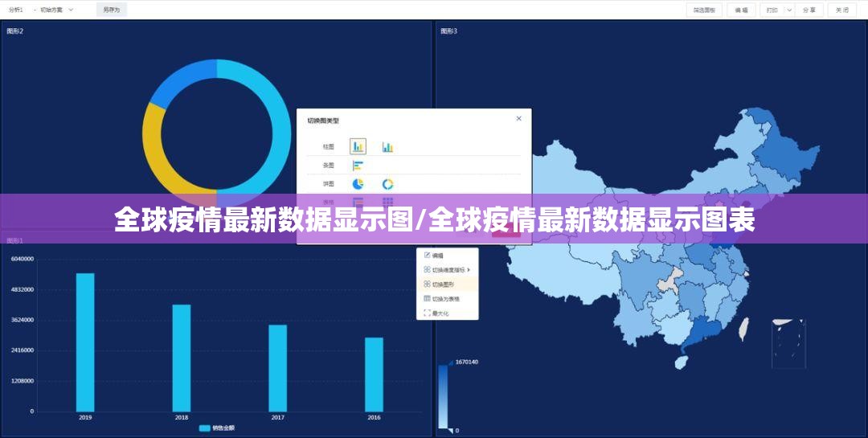Click the 另存为 button in the top bar
Viewport: 868px width, 438px height.
[x=111, y=10]
